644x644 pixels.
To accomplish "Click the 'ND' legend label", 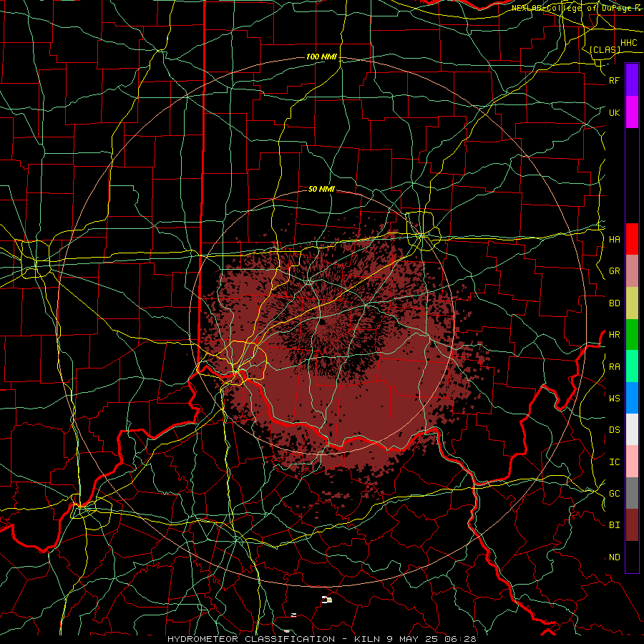I will tap(615, 557).
